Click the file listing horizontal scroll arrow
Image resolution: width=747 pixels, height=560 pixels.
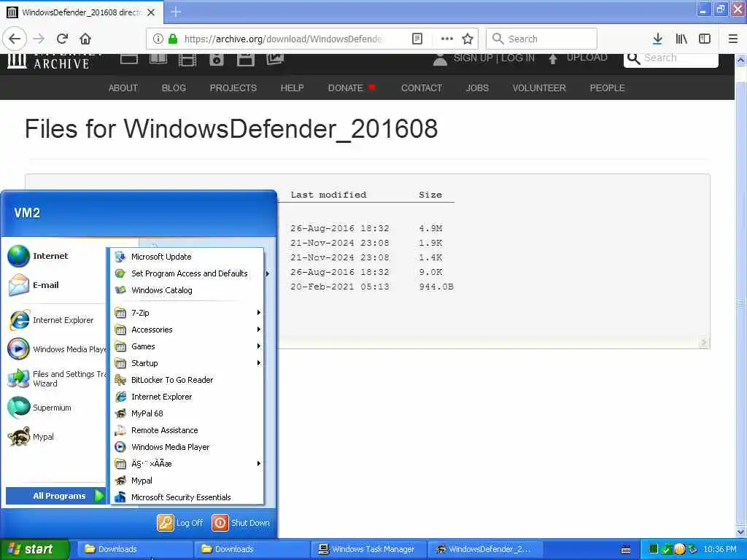tap(704, 343)
